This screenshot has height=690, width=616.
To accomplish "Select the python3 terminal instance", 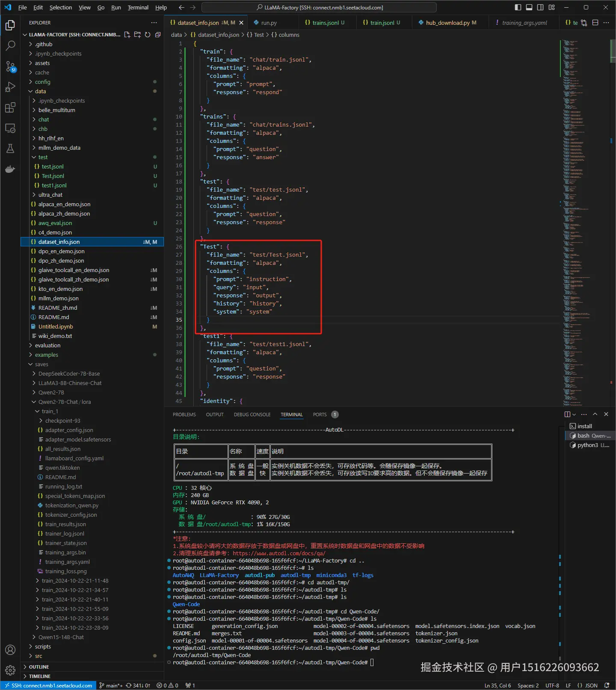I will coord(590,445).
